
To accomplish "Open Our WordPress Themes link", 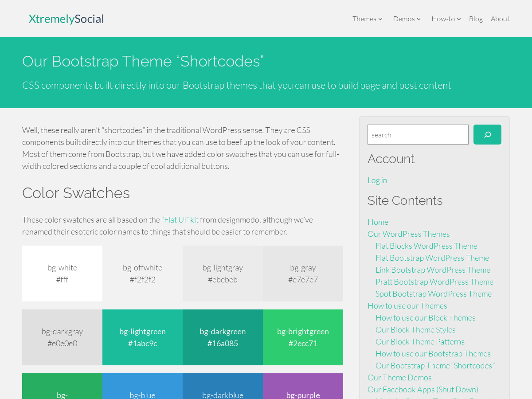I will 408,234.
